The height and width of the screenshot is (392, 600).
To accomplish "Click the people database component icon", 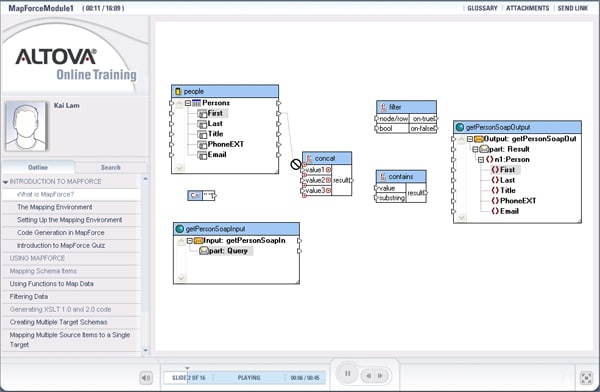I will [x=178, y=91].
